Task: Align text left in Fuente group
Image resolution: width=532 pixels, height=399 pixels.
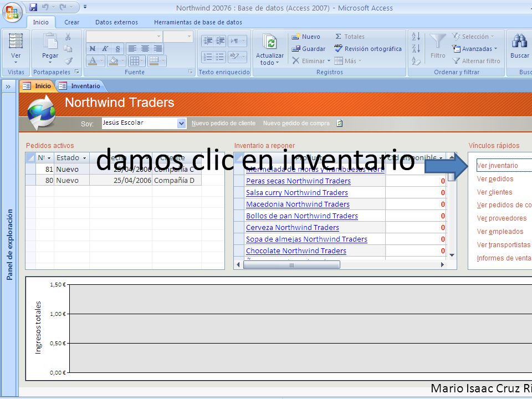Action: tap(132, 49)
